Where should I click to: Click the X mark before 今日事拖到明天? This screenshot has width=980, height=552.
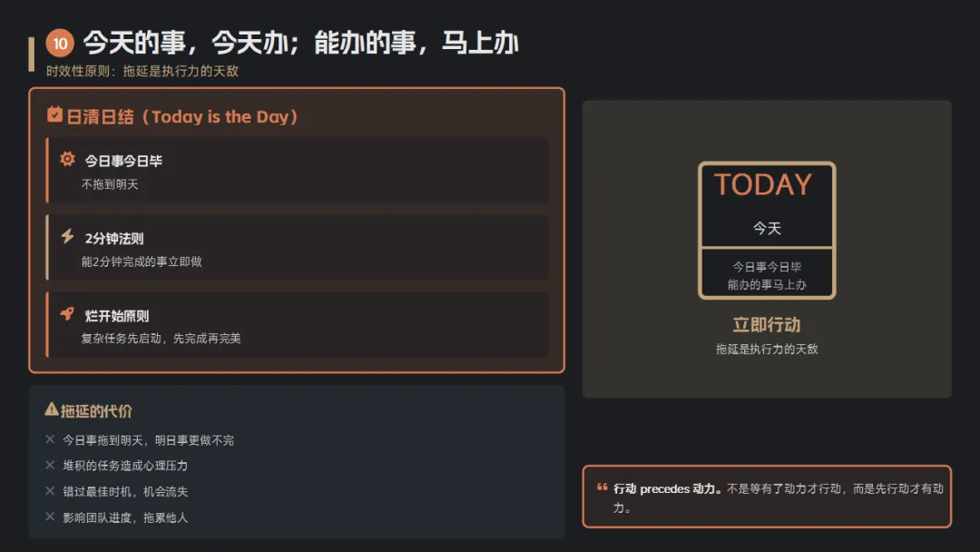tap(50, 439)
